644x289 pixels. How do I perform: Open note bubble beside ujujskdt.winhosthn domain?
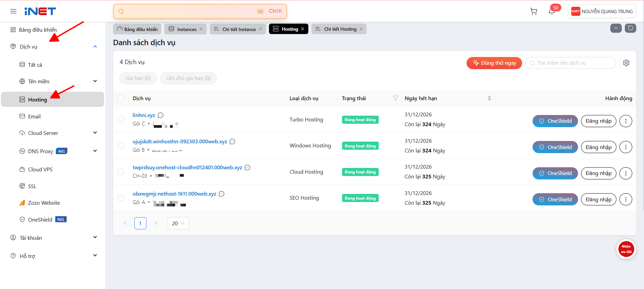click(x=232, y=142)
